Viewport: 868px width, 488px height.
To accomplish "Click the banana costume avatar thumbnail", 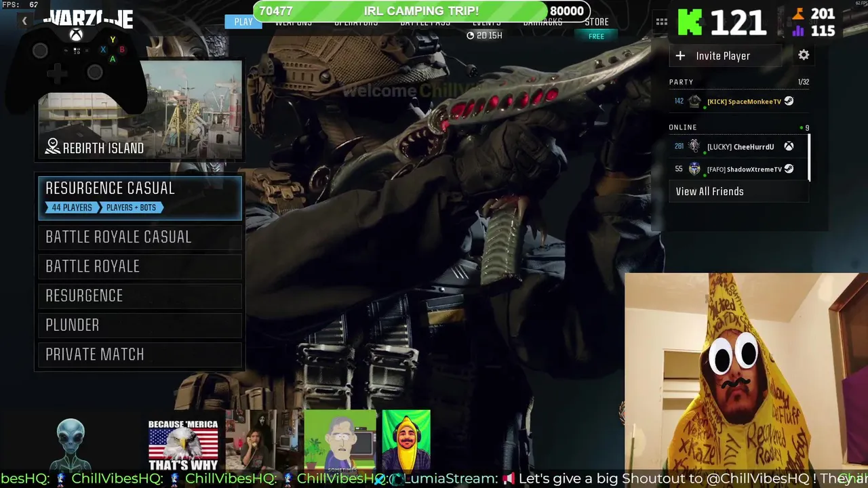I will (406, 441).
